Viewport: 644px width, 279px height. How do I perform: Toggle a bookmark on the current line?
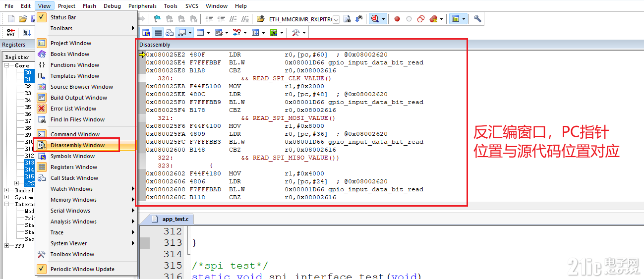tap(158, 19)
